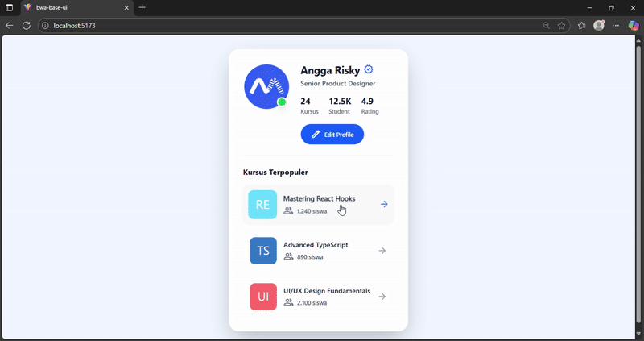
Task: Open the browser settings ellipsis menu
Action: coord(615,26)
